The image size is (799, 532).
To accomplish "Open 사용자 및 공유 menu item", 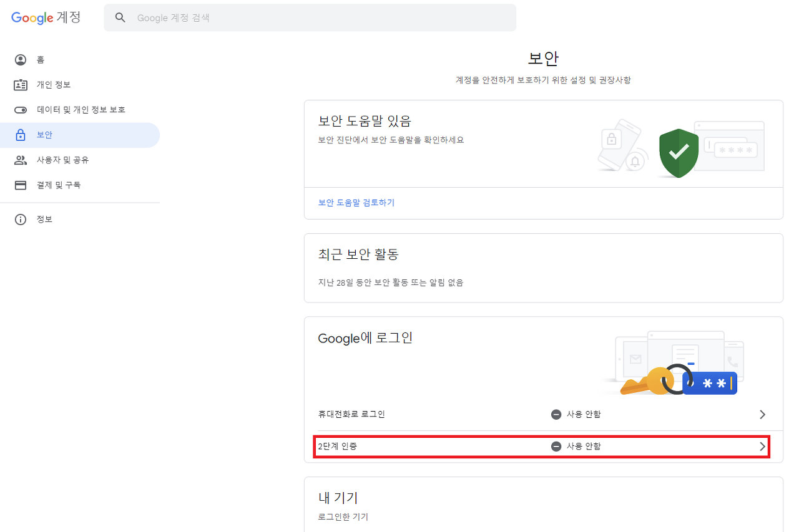I will (x=80, y=160).
